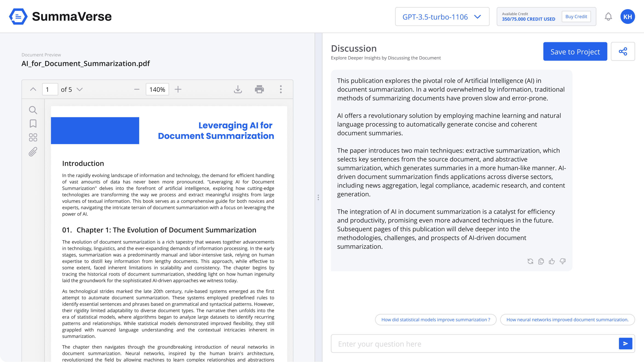Click Save to Project button
Image resolution: width=644 pixels, height=362 pixels.
pyautogui.click(x=575, y=52)
